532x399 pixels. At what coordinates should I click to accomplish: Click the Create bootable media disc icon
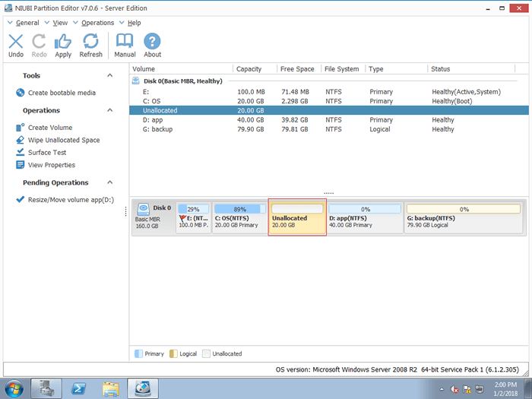pyautogui.click(x=20, y=93)
